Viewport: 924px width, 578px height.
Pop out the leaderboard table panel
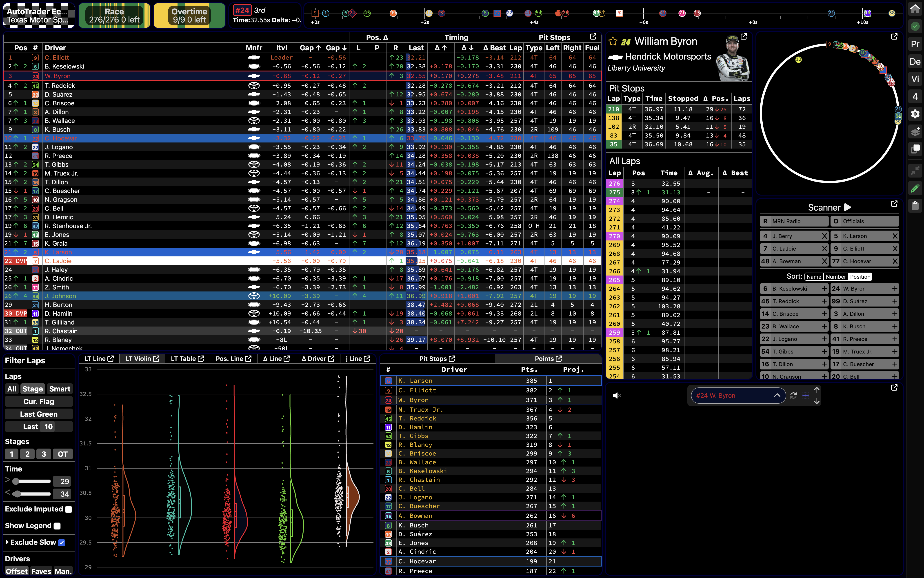tap(593, 37)
